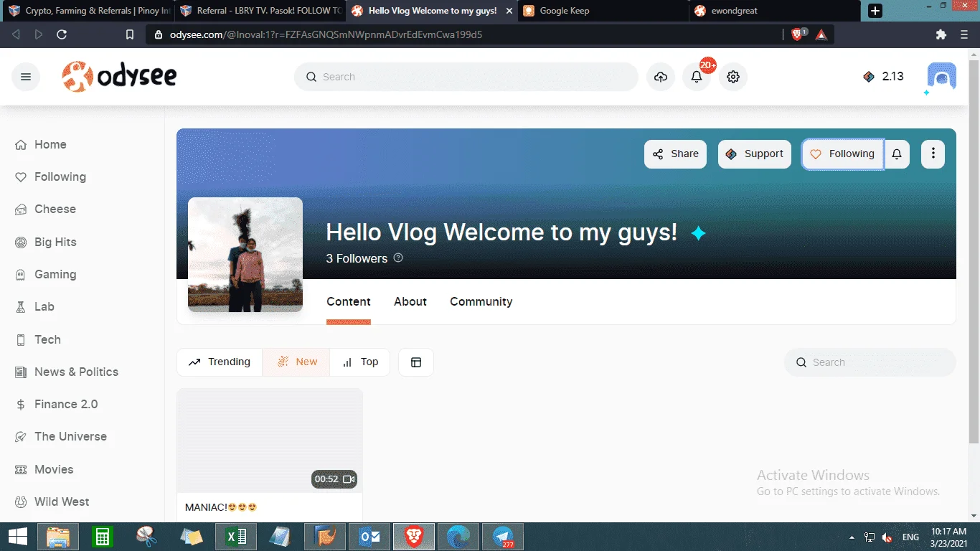Open the Big Hits category
The image size is (980, 551).
(46, 242)
